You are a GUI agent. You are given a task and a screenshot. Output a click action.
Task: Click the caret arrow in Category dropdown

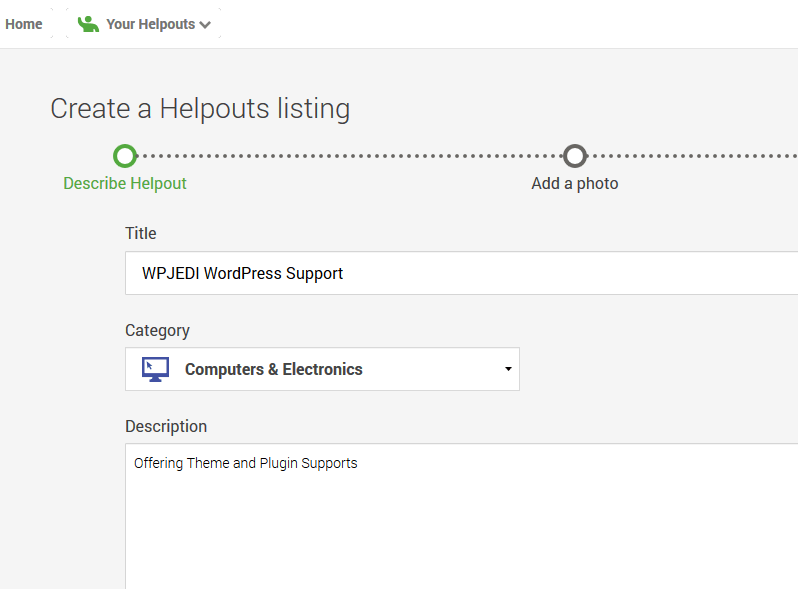click(x=508, y=369)
